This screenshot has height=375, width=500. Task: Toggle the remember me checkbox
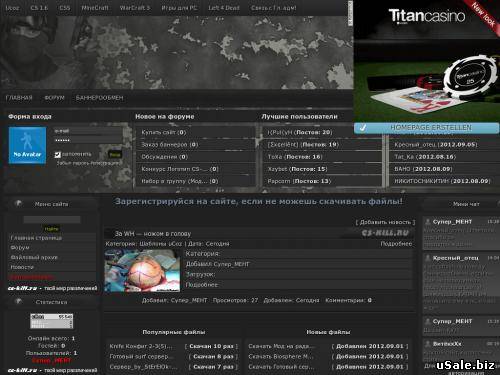point(58,155)
